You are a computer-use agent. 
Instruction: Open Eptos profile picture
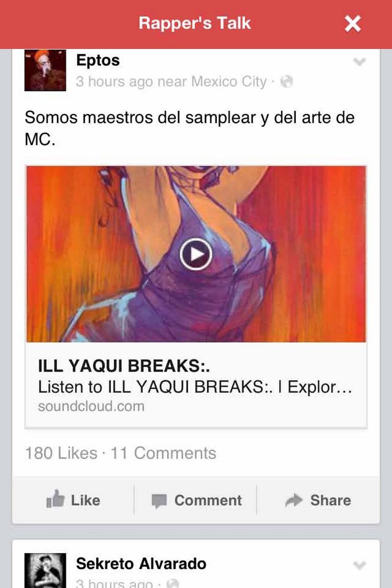coord(45,70)
